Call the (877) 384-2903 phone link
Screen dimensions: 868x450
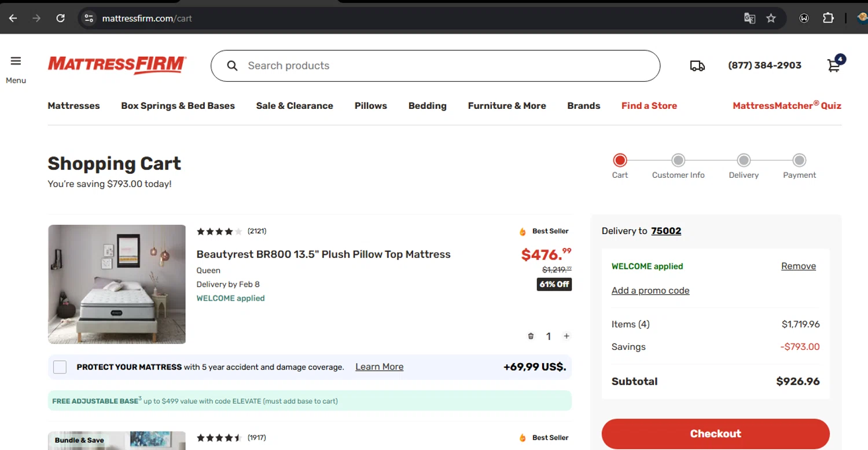[764, 65]
